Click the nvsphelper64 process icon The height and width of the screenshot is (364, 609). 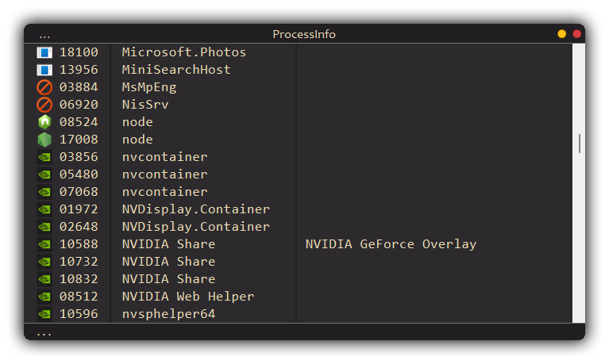click(44, 314)
